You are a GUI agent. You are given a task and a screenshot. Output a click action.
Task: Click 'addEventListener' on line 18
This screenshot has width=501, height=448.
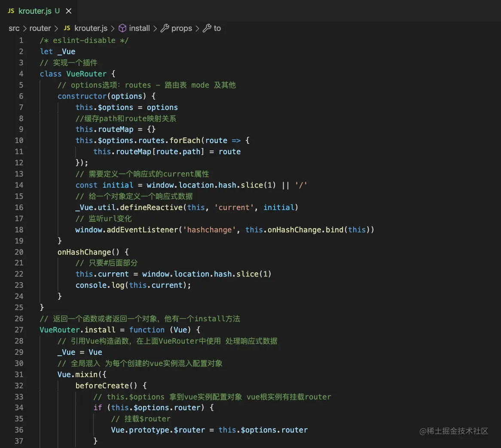pyautogui.click(x=142, y=230)
